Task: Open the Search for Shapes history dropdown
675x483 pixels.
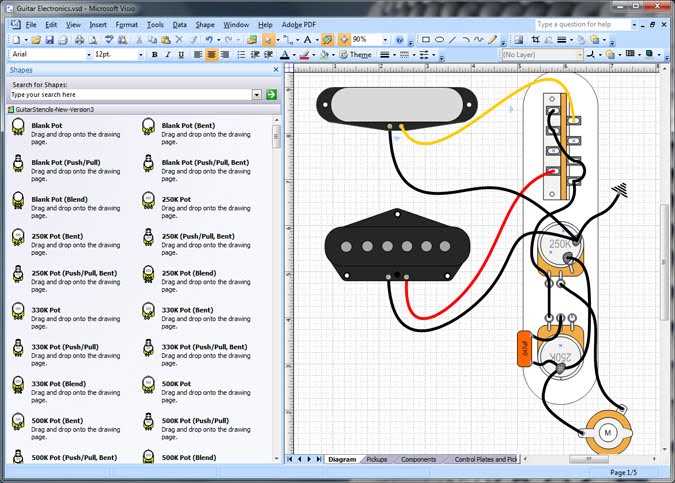Action: click(257, 94)
